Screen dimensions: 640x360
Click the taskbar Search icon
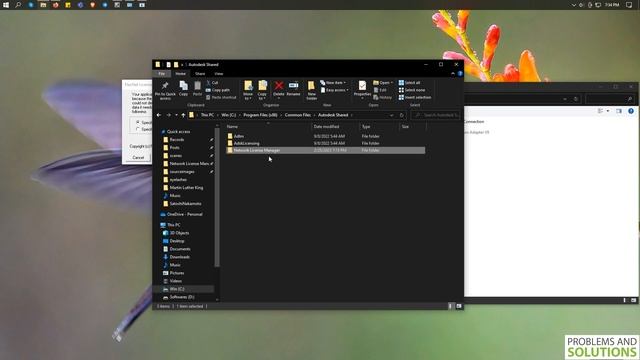click(18, 5)
